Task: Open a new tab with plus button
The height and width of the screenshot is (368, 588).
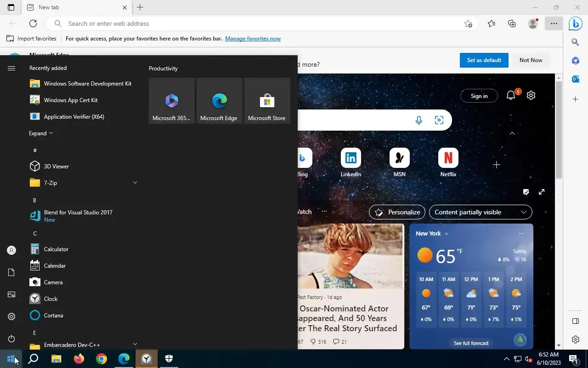Action: (x=140, y=7)
